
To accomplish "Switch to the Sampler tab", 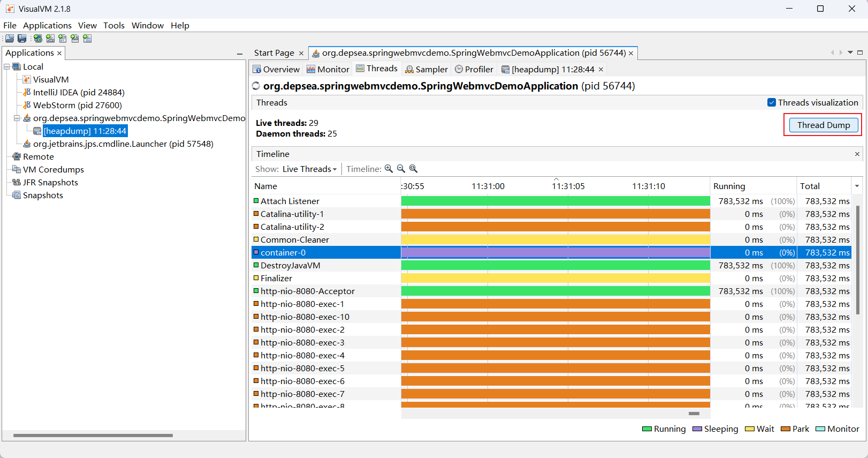I will 427,69.
